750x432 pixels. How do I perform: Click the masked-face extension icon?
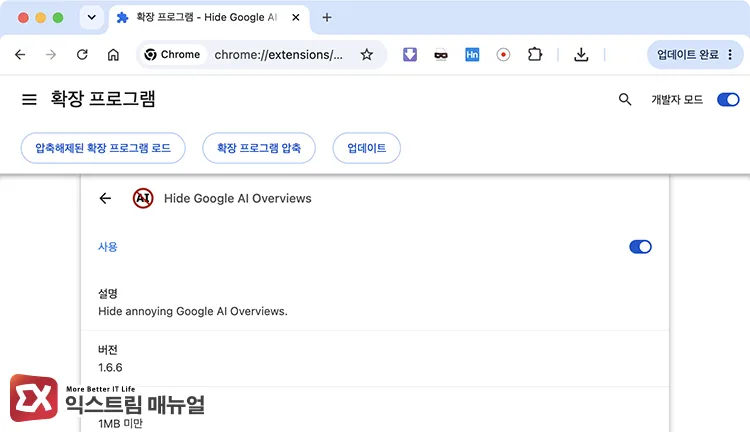441,55
